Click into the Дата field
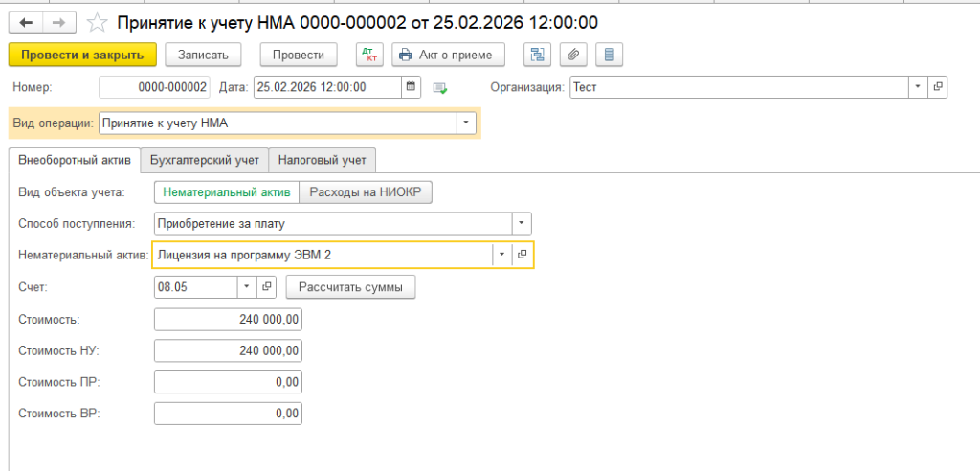This screenshot has height=471, width=980. pos(328,87)
